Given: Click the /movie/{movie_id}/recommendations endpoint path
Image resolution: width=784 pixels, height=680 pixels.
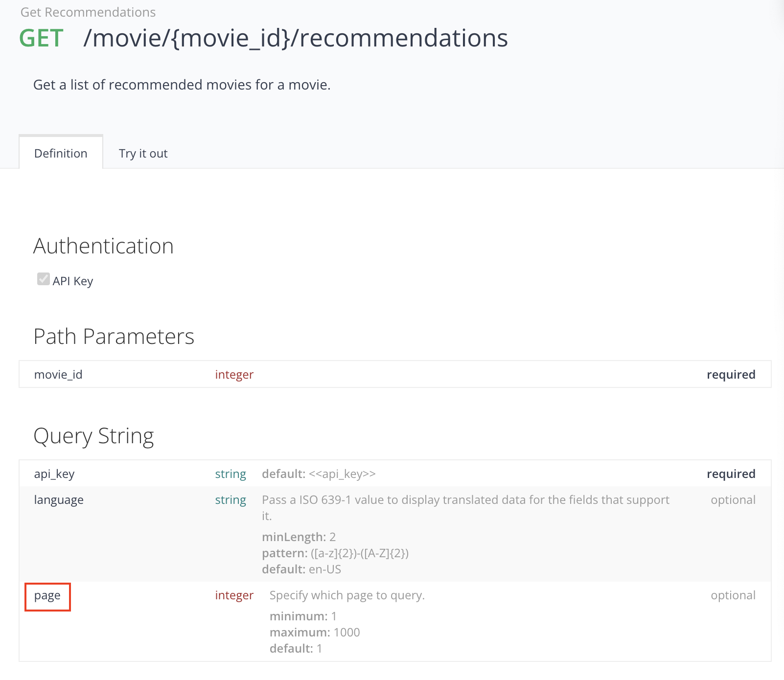Looking at the screenshot, I should coord(296,38).
